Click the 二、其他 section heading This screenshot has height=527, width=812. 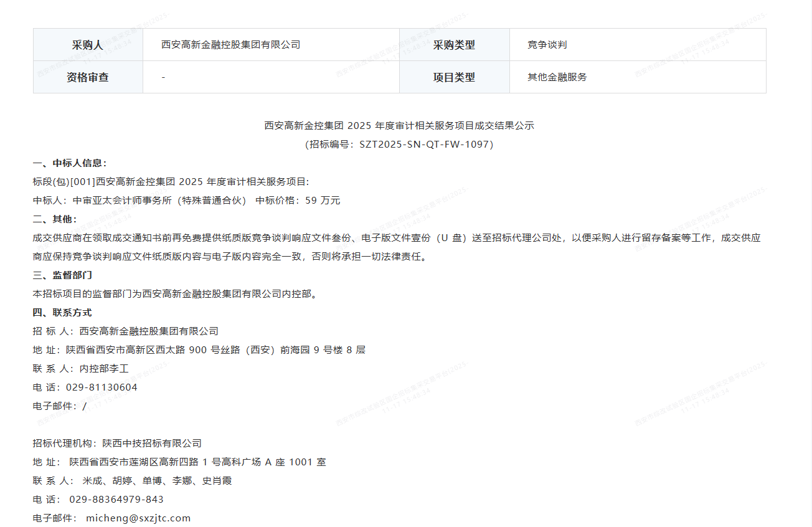55,219
